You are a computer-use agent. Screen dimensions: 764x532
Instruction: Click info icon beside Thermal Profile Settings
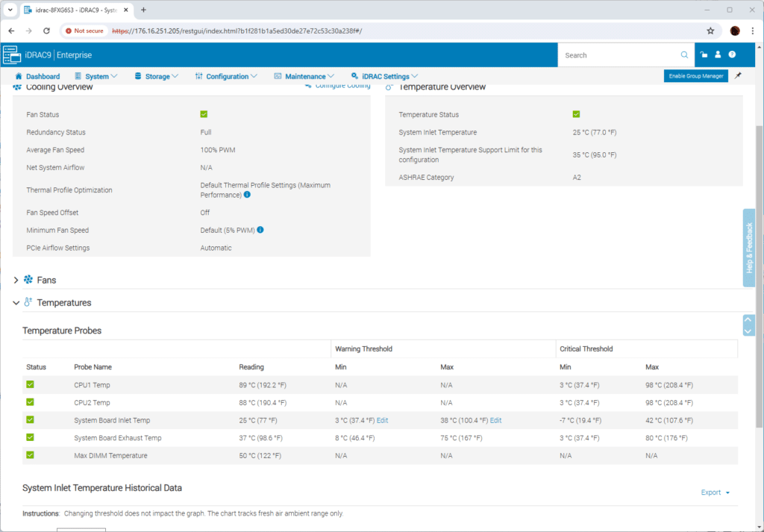pyautogui.click(x=247, y=195)
